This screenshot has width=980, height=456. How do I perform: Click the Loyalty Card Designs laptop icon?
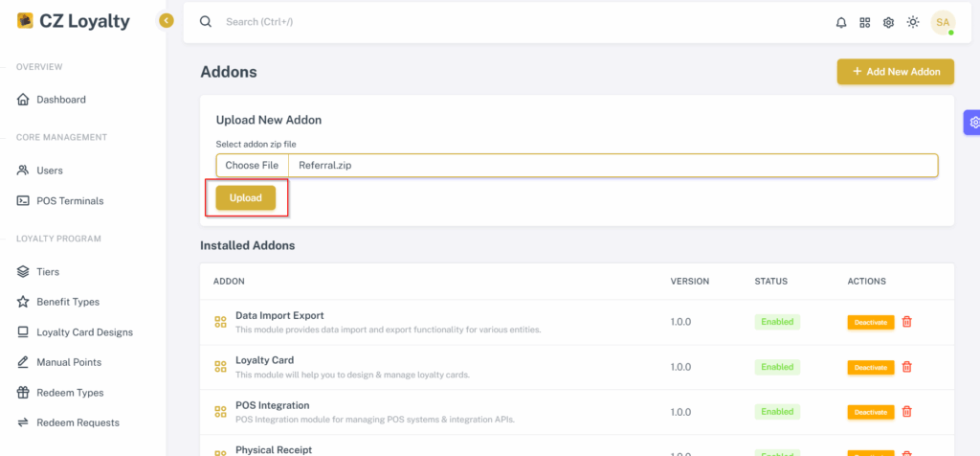tap(23, 331)
